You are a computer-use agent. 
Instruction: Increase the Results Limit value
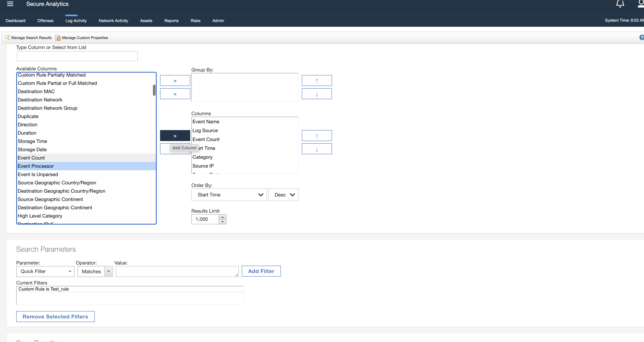(223, 217)
